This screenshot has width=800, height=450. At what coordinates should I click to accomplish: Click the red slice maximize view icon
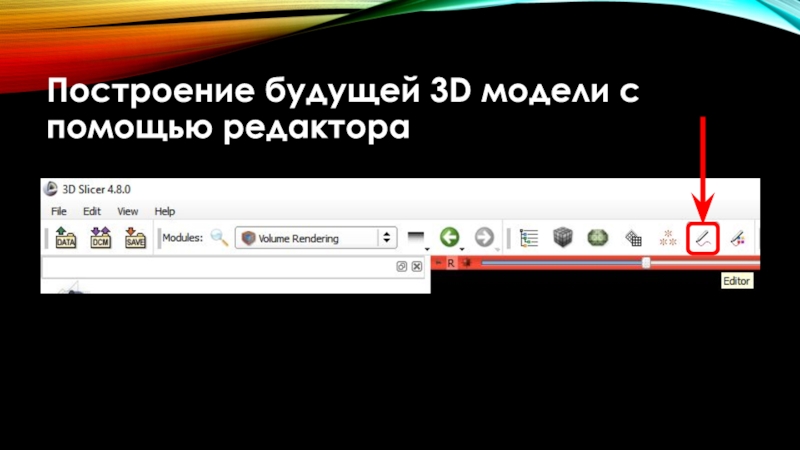point(466,263)
